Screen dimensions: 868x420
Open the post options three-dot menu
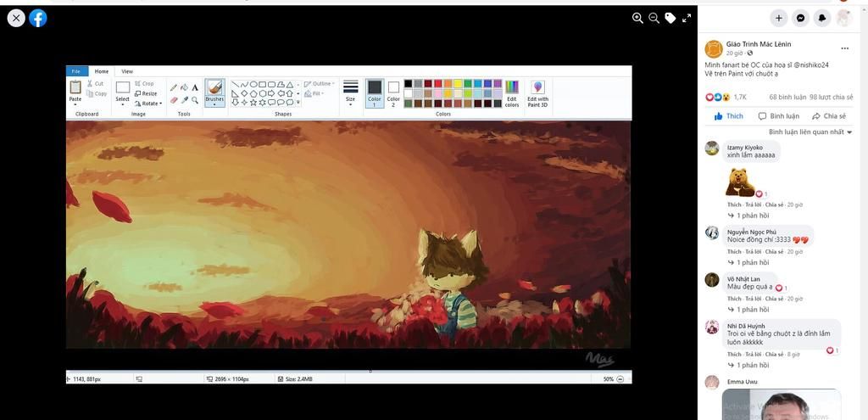[845, 48]
